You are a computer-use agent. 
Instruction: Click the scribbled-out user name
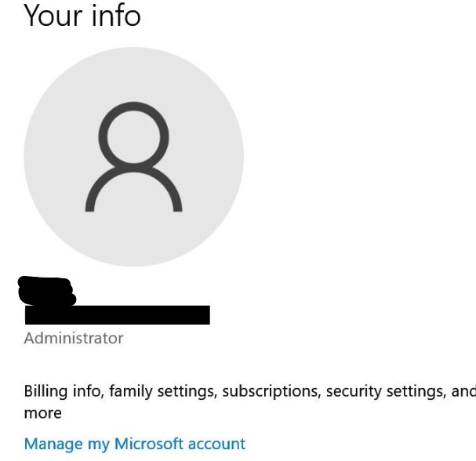(x=47, y=290)
